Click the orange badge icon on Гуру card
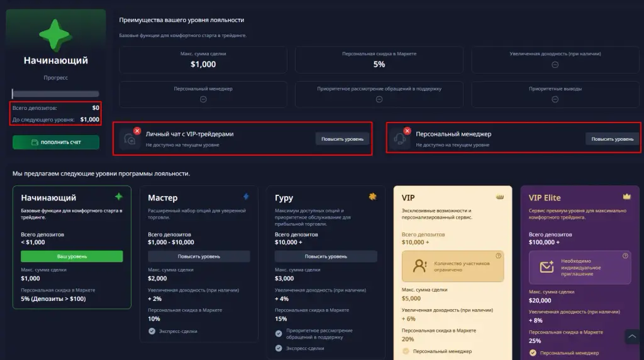 pyautogui.click(x=372, y=197)
